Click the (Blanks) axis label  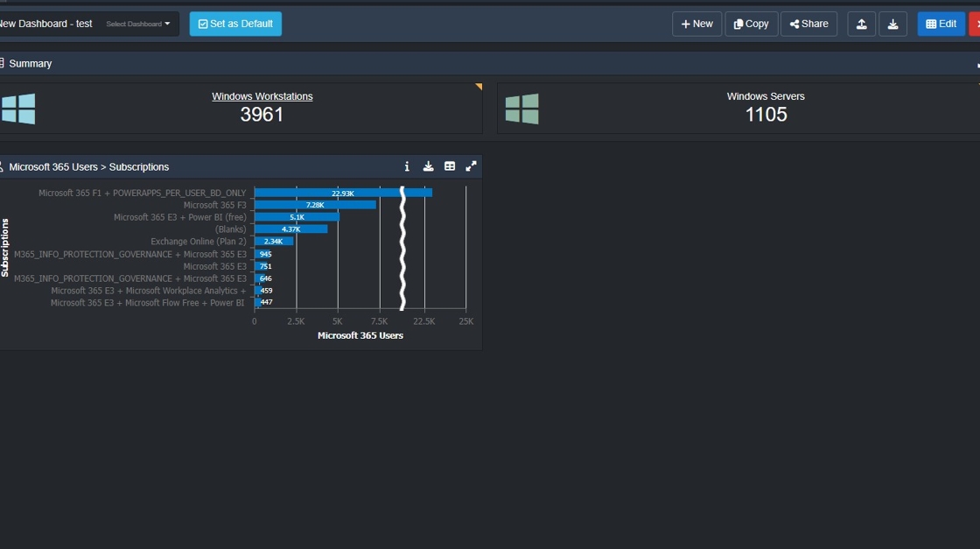tap(230, 229)
